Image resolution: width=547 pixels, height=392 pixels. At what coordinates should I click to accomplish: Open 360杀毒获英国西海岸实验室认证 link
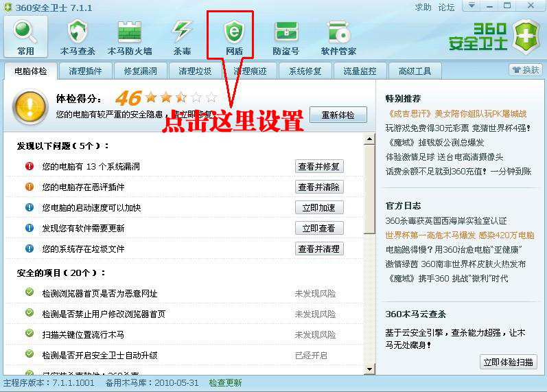coord(446,220)
